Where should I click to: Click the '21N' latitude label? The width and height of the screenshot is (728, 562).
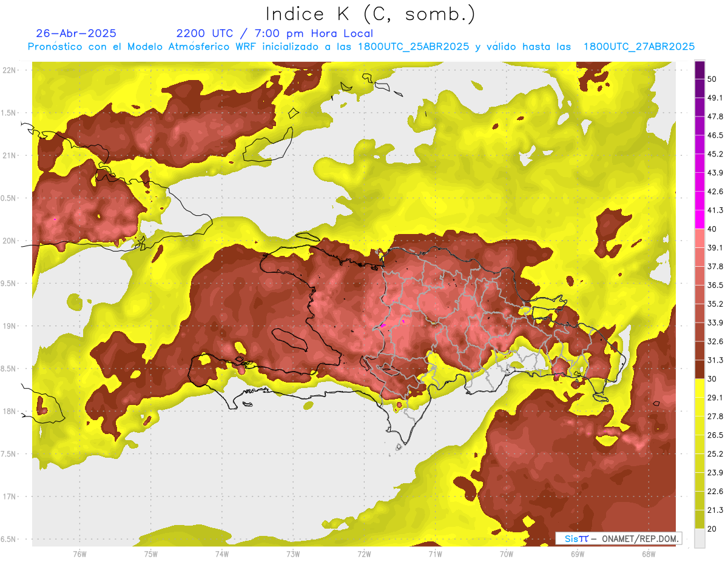(10, 155)
